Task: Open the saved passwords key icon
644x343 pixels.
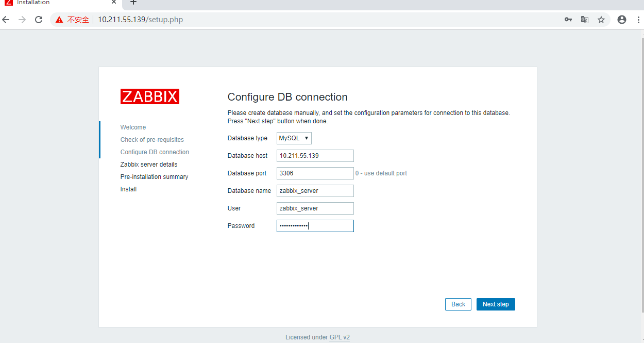Action: (568, 20)
